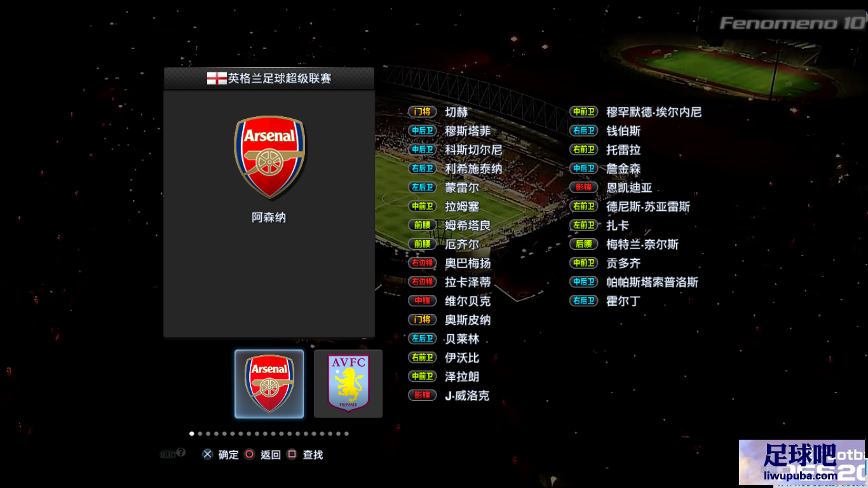Click the 中锋 position badge beside 维尔贝克
868x488 pixels.
point(423,301)
